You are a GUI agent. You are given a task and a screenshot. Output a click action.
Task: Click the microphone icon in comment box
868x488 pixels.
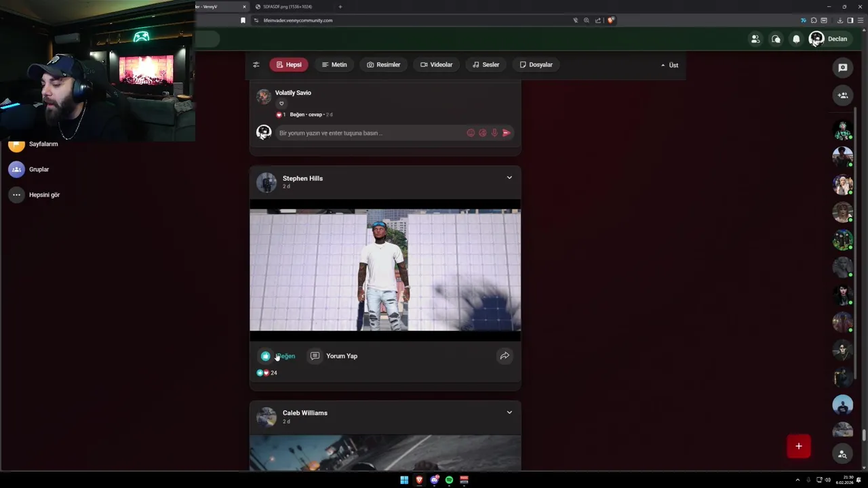click(494, 133)
